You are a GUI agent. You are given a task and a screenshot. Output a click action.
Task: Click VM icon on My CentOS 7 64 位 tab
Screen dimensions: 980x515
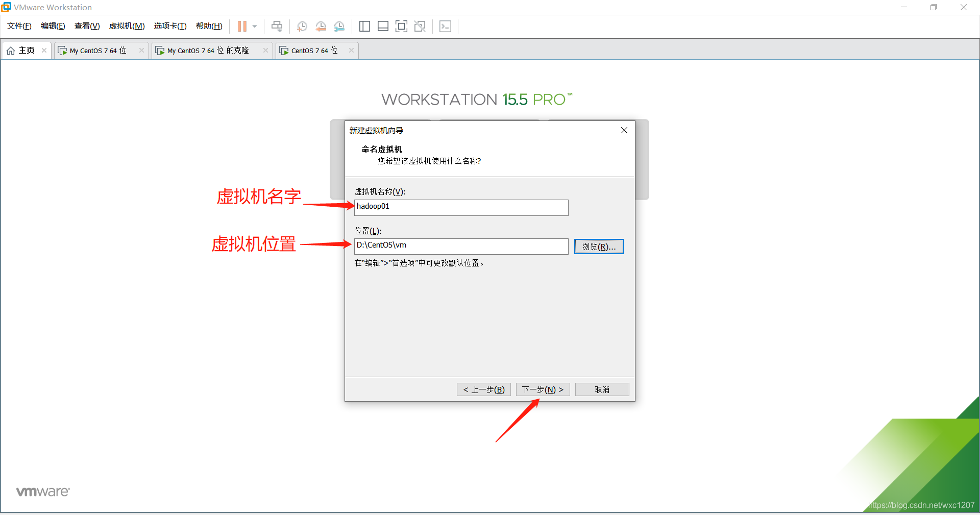click(62, 51)
